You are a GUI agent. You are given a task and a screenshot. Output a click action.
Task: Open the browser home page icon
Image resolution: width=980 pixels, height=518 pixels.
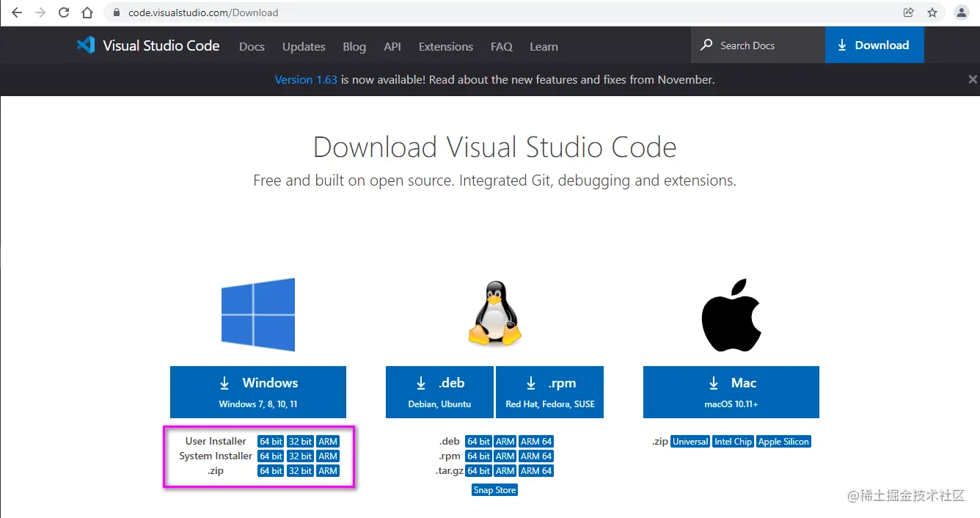[x=87, y=12]
